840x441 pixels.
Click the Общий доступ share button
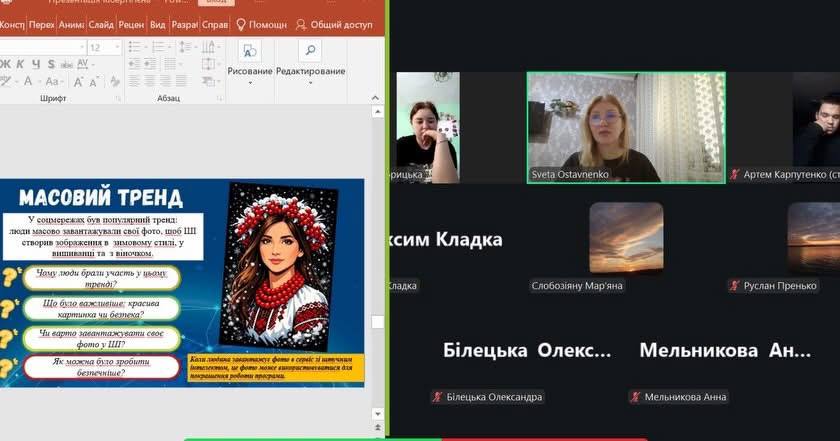click(340, 24)
